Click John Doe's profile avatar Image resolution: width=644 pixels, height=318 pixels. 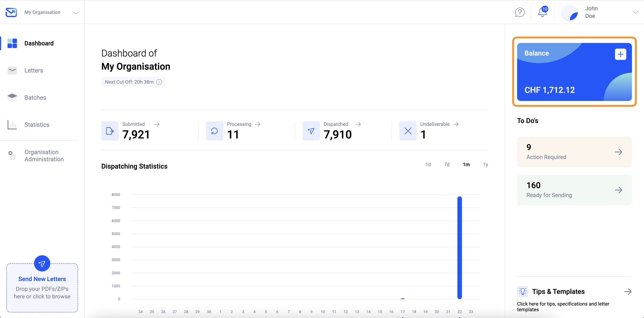[x=570, y=12]
